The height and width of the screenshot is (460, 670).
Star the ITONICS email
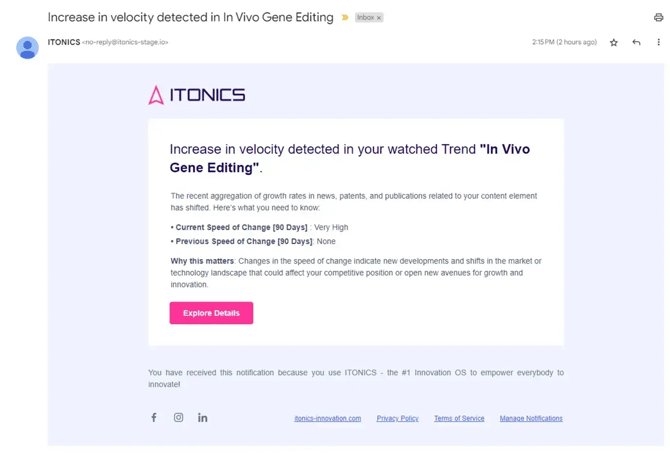[x=614, y=43]
